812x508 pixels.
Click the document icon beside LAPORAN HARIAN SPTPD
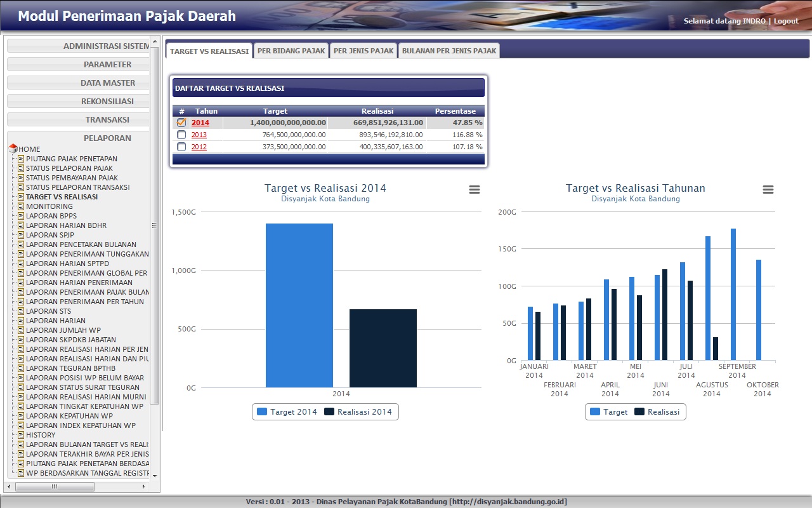(21, 264)
